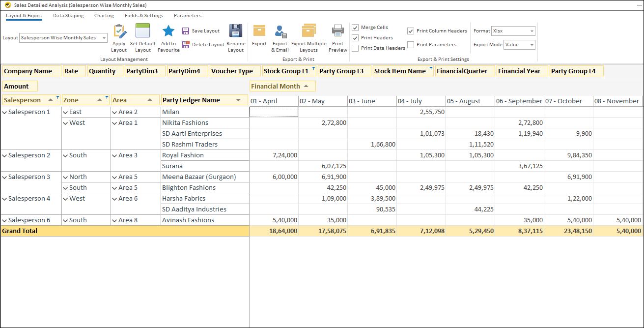Open the Export Mode dropdown

(532, 44)
